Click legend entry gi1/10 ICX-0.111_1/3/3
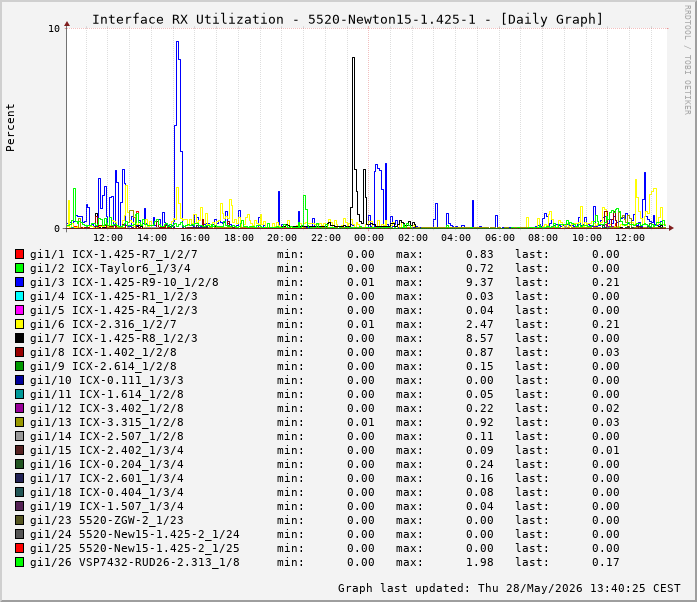Viewport: 697px width, 602px height. [x=107, y=380]
